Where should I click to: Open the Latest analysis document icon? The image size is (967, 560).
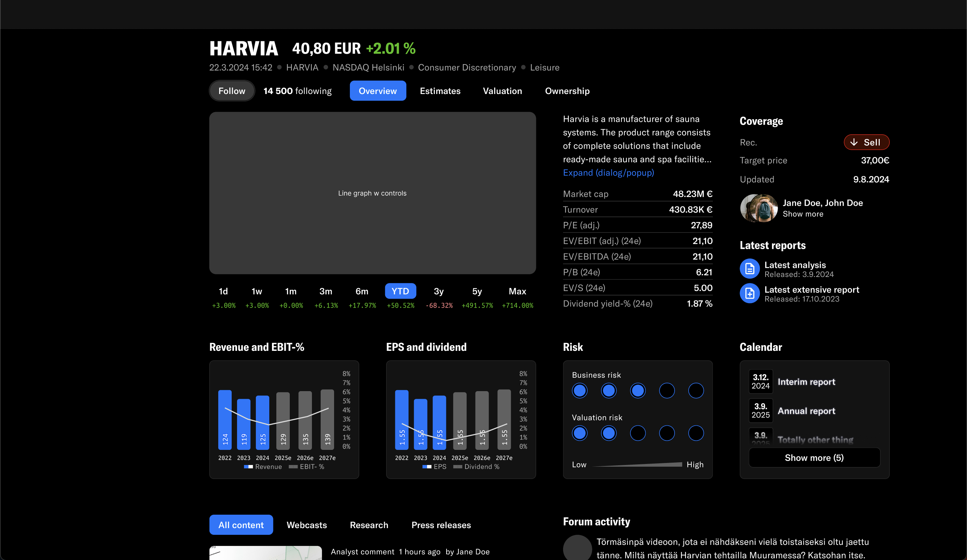pos(749,269)
